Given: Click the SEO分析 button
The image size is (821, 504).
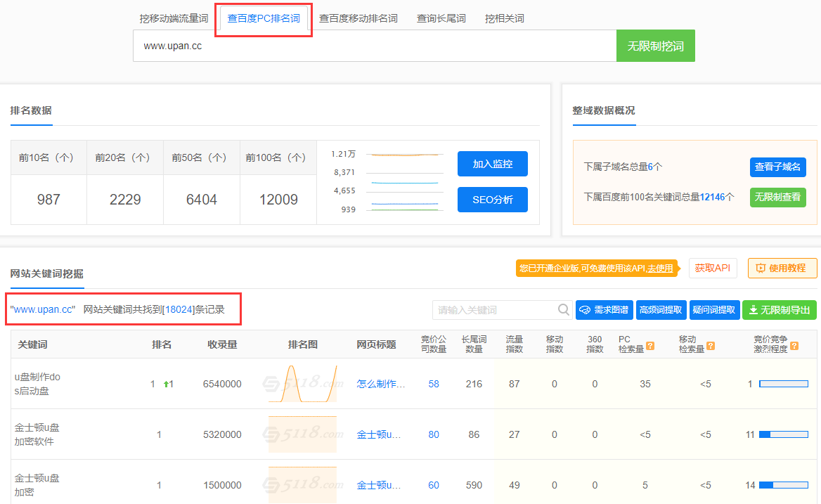Looking at the screenshot, I should pyautogui.click(x=493, y=200).
